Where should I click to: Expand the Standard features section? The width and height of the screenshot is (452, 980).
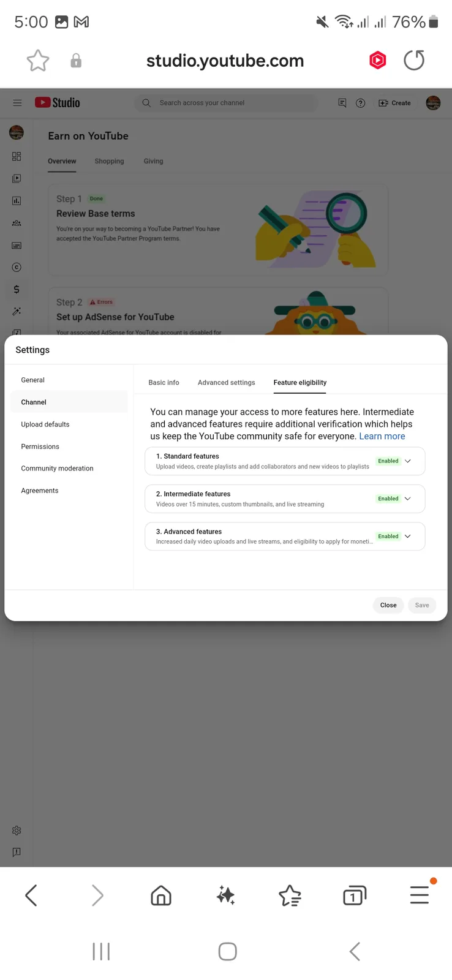(x=285, y=461)
